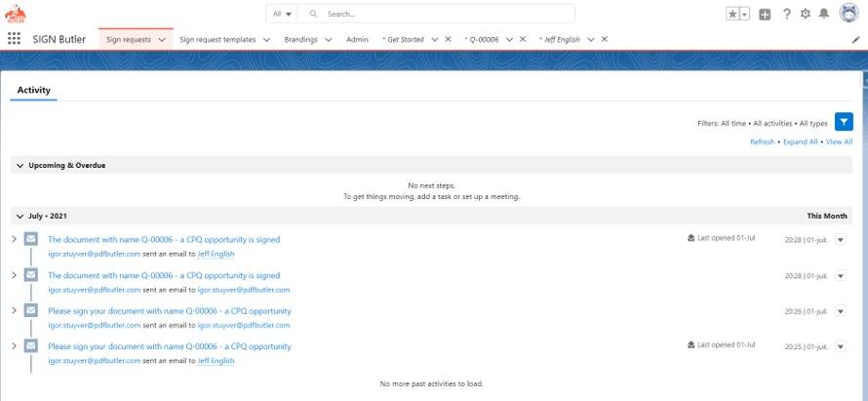
Task: Open user profile avatar
Action: click(848, 13)
